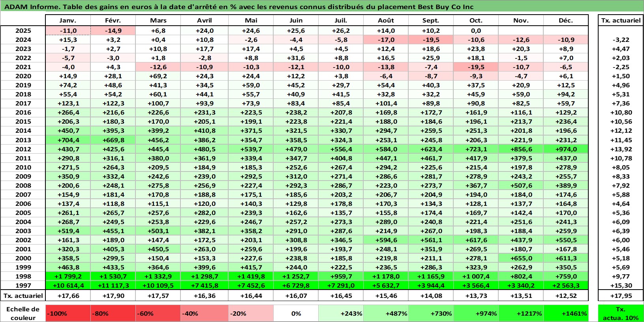Image resolution: width=644 pixels, height=322 pixels.
Task: Select the '-14,9' cell for Févr. 2025
Action: (113, 30)
